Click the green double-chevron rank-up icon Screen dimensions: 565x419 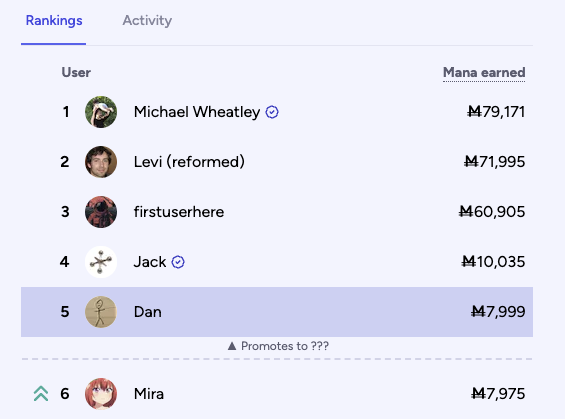tap(41, 394)
